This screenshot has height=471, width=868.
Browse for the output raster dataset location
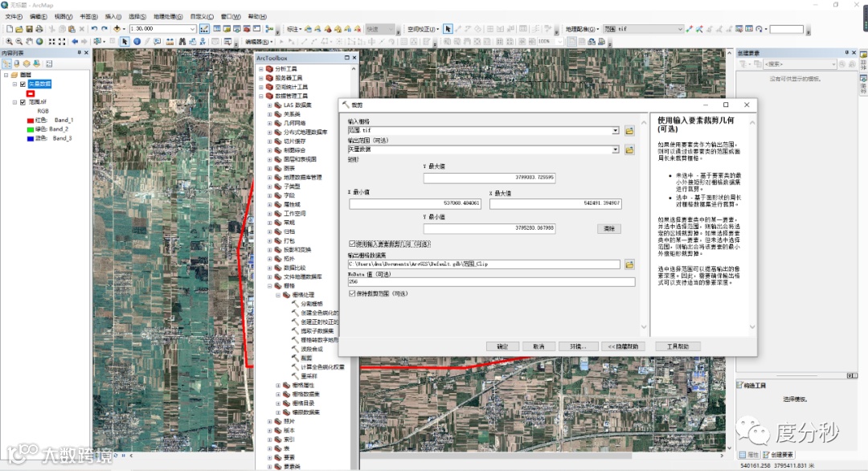(629, 264)
